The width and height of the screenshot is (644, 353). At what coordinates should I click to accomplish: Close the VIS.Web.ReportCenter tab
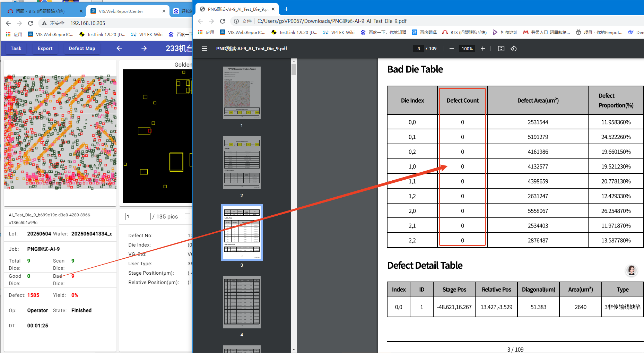164,11
